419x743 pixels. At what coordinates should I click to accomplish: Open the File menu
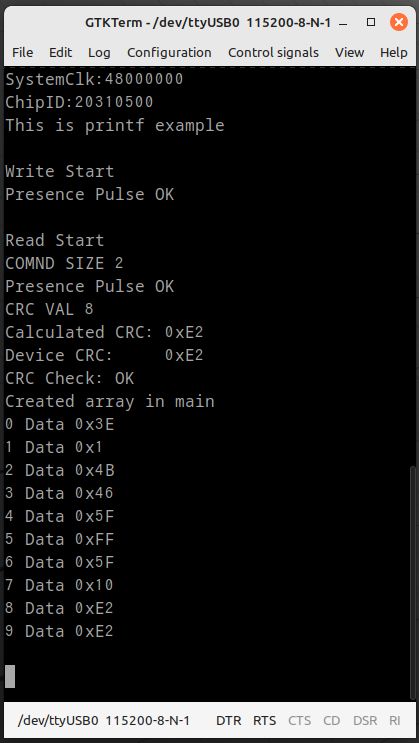click(22, 52)
